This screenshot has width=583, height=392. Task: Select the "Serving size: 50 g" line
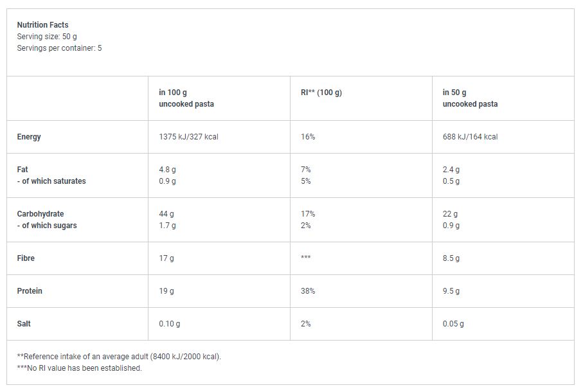[x=47, y=37]
